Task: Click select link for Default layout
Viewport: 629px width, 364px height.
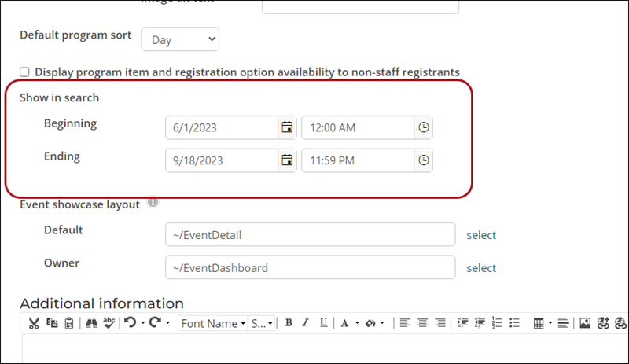Action: pos(481,235)
